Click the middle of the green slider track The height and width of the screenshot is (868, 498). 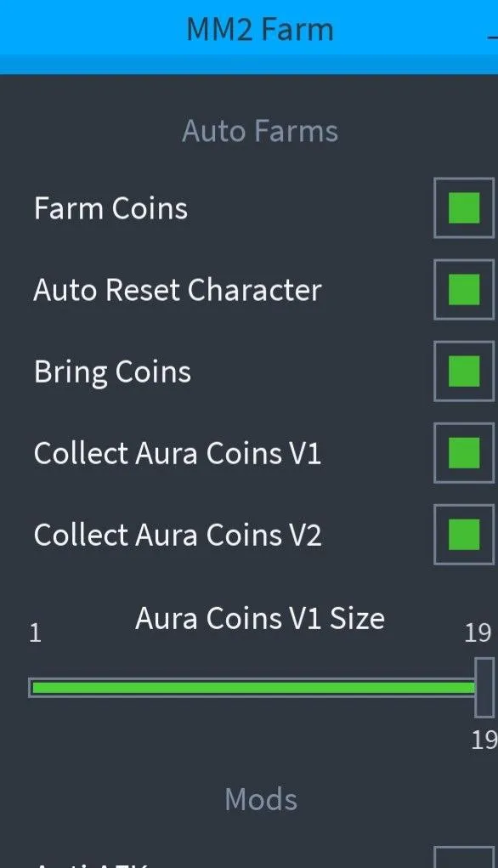coord(253,688)
